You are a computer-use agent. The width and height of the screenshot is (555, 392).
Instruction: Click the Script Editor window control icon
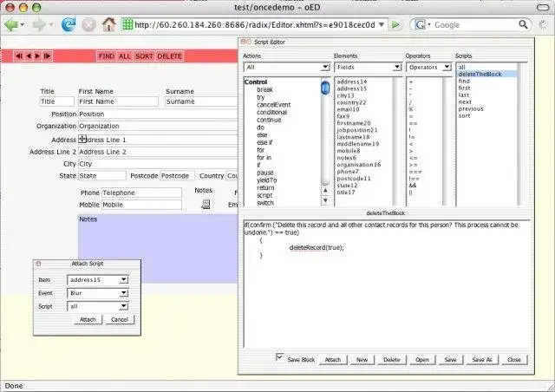point(245,42)
